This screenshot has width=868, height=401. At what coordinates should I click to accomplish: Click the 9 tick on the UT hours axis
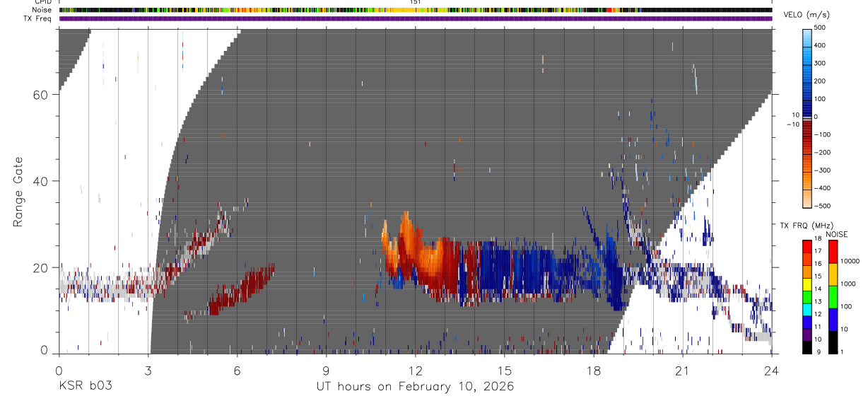coord(326,371)
